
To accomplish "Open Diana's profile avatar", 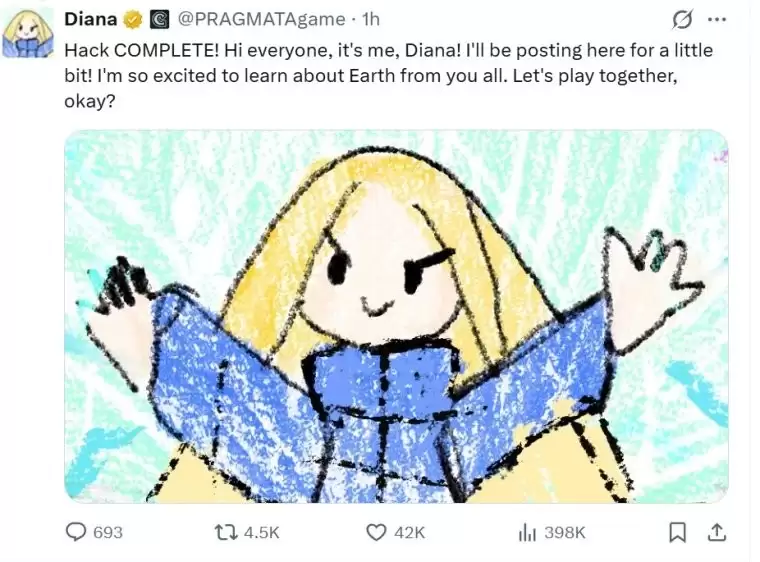I will (28, 34).
